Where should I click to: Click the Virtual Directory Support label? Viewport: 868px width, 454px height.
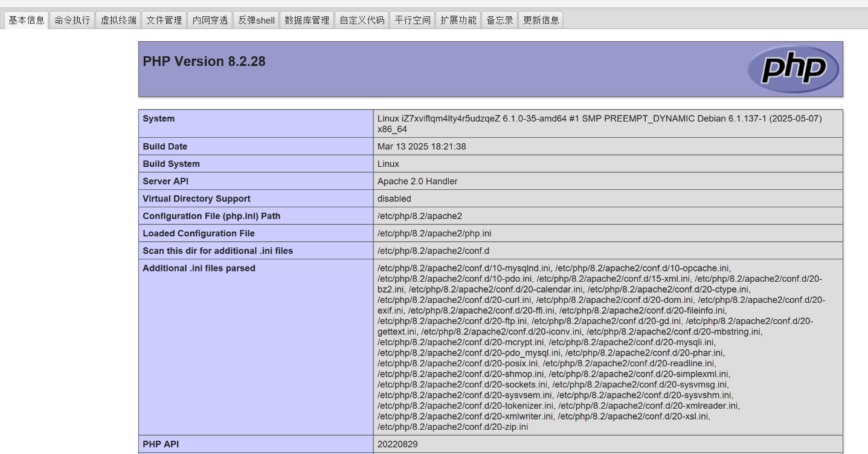pos(196,199)
